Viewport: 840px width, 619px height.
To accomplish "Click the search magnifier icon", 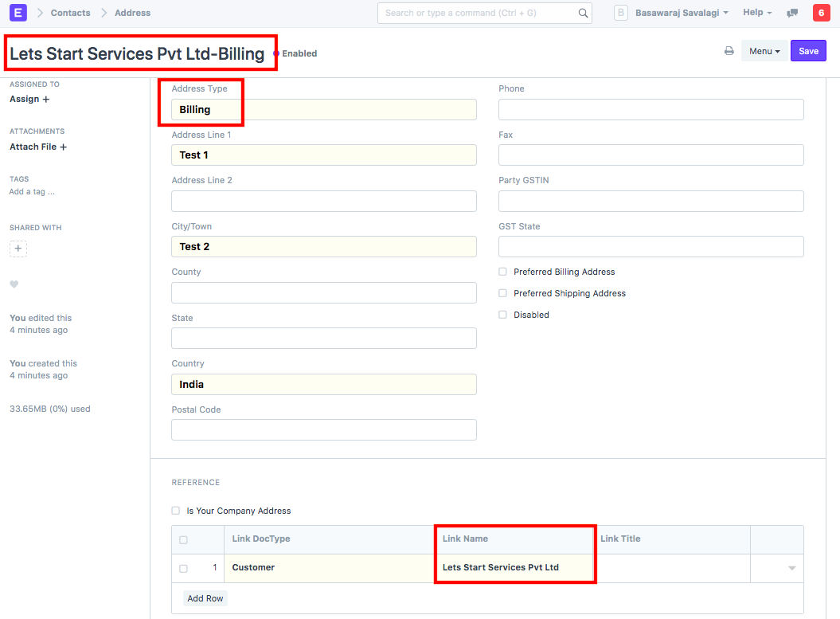I will click(x=583, y=13).
